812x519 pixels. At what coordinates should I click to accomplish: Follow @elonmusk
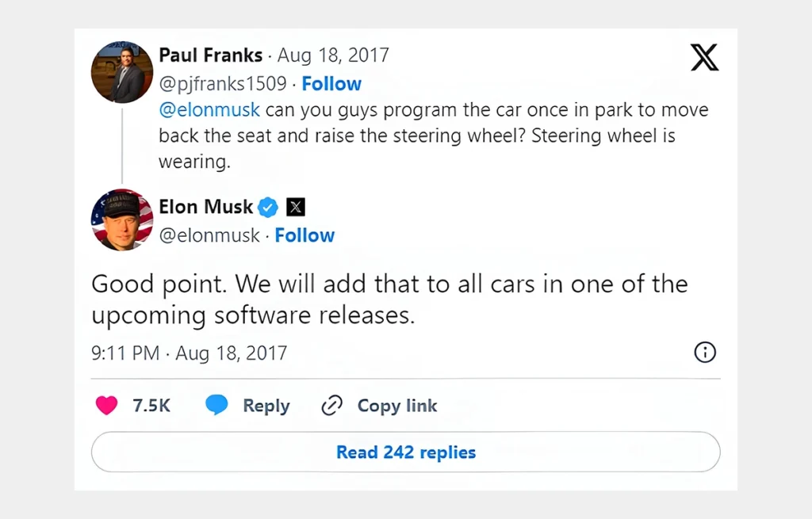coord(304,235)
